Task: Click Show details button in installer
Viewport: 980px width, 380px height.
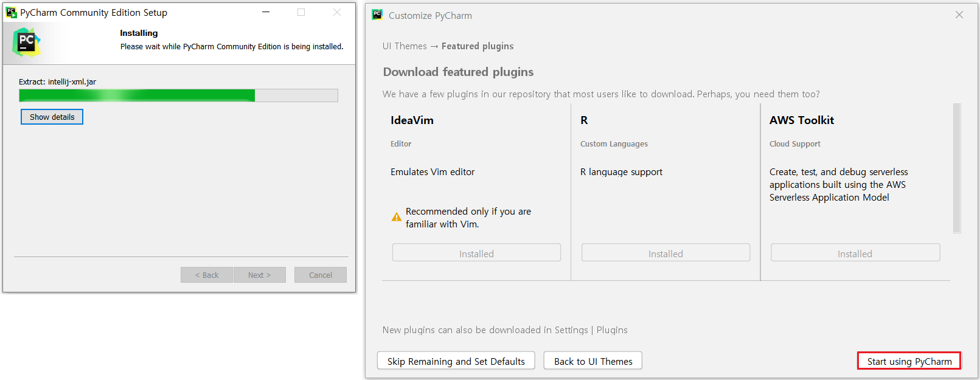Action: [x=52, y=117]
